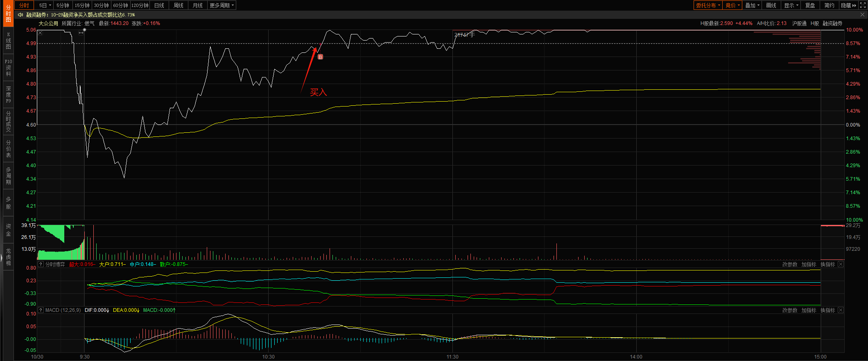Open the 显示 dropdown
Image resolution: width=868 pixels, height=361 pixels.
(x=791, y=5)
